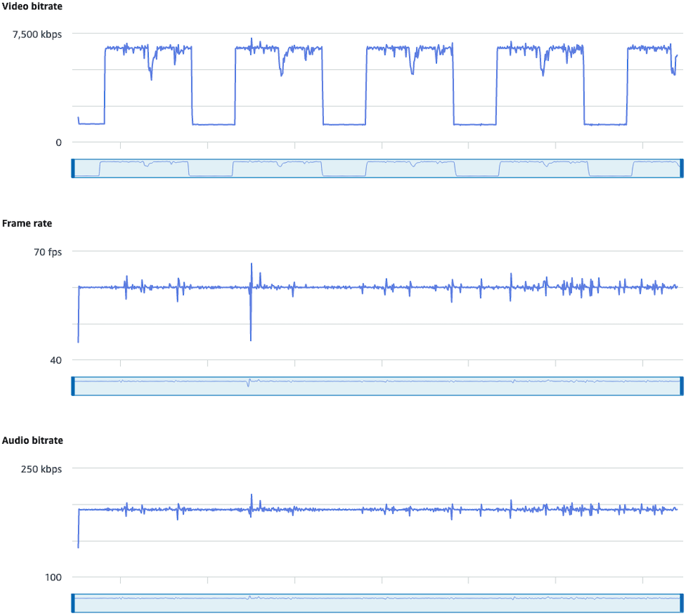
Task: Click the large spike in the audio bitrate line
Action: (252, 495)
